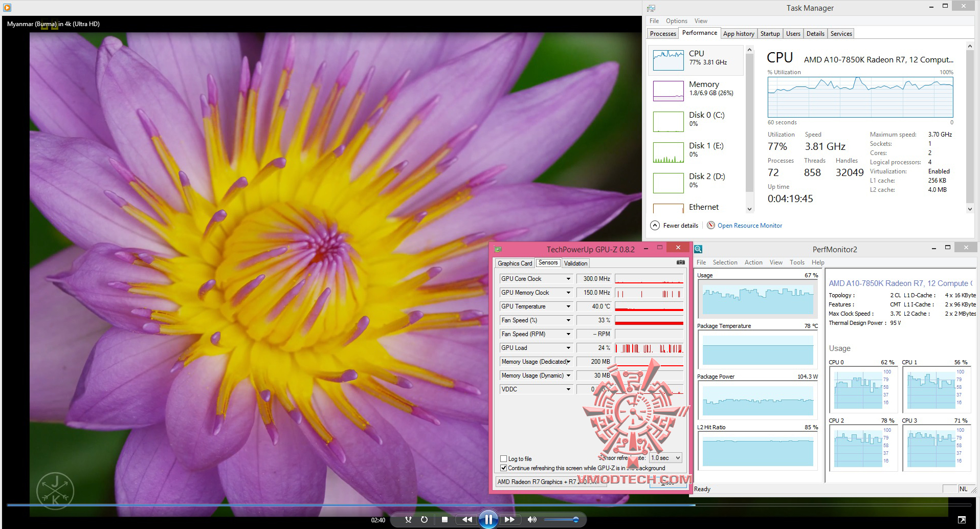Collapse Task Manager with Fewer details arrow

click(x=655, y=226)
